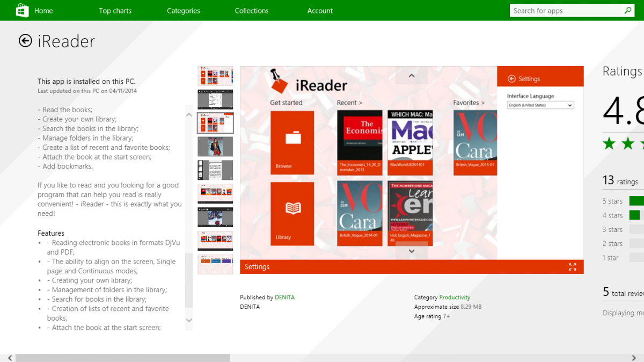Open the Productivity category link

[455, 297]
